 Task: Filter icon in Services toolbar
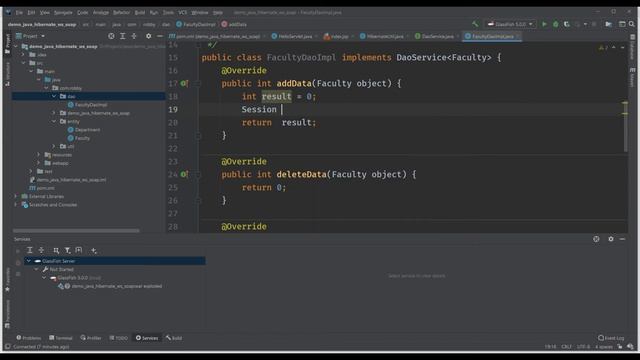pyautogui.click(x=67, y=250)
